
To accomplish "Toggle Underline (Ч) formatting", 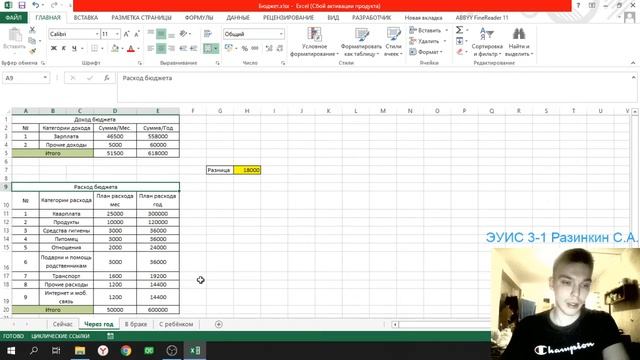I will (x=74, y=49).
